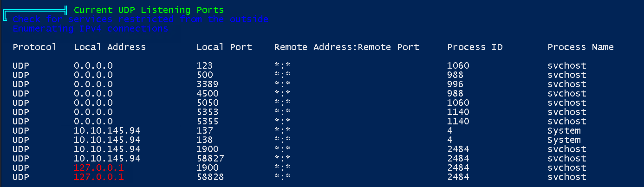Select the port 58828 entry

click(x=210, y=177)
